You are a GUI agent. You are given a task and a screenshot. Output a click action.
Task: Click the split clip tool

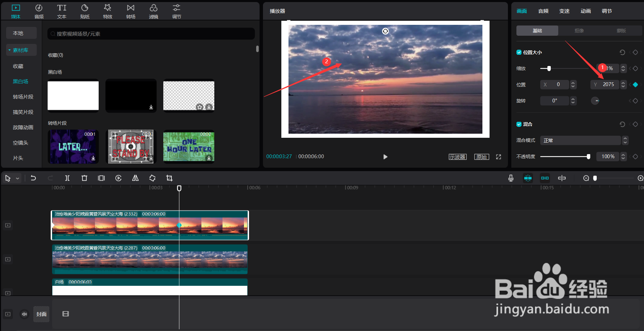tap(67, 178)
